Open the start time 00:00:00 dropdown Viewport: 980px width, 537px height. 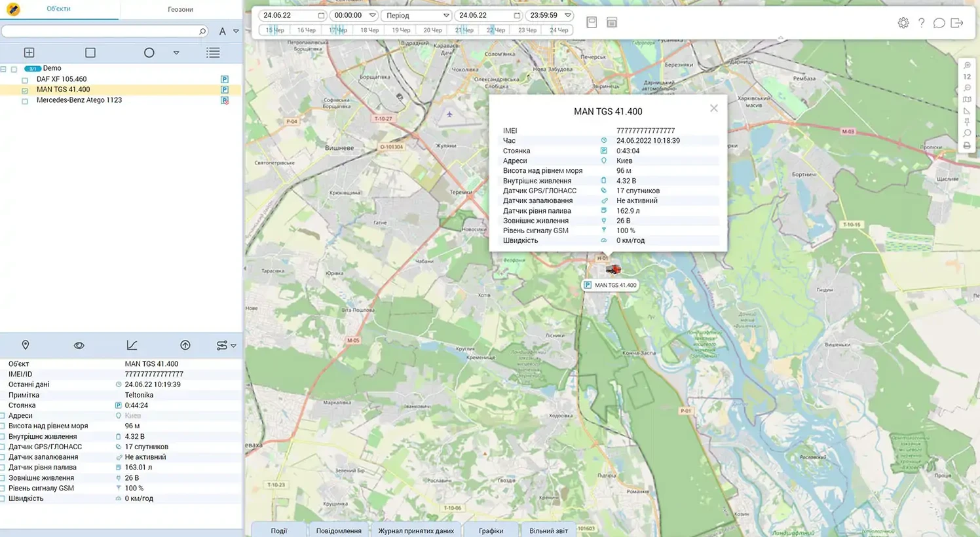tap(373, 15)
